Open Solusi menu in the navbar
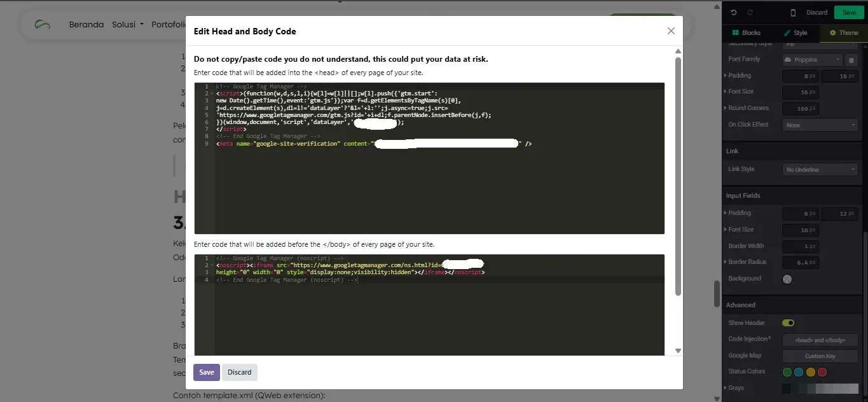The image size is (868, 402). pos(127,25)
